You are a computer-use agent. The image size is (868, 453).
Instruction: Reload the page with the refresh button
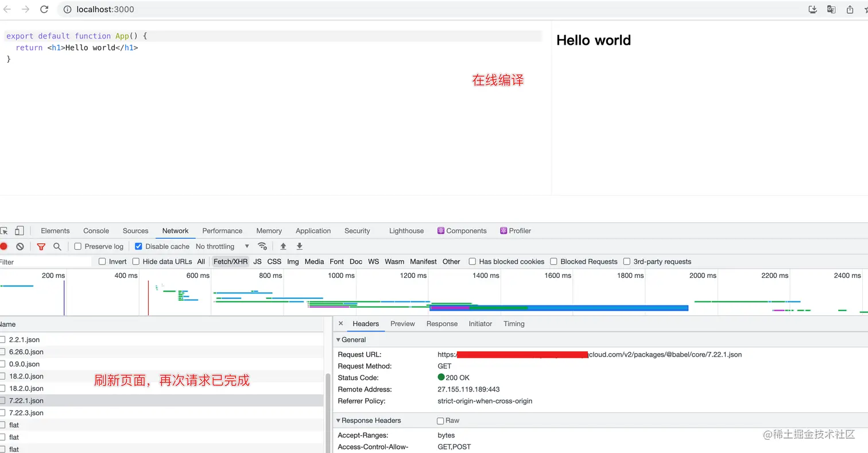point(44,9)
